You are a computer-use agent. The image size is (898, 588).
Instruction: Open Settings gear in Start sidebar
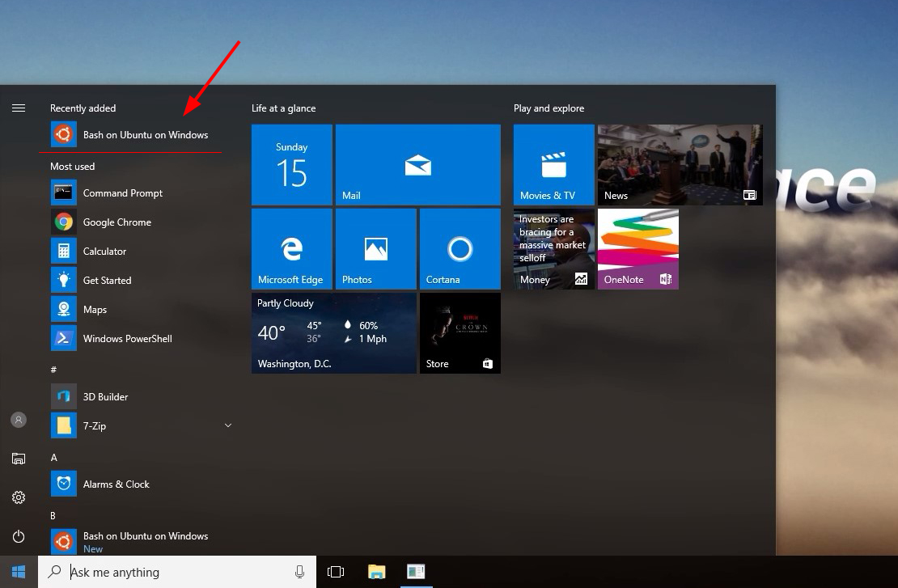pos(19,497)
